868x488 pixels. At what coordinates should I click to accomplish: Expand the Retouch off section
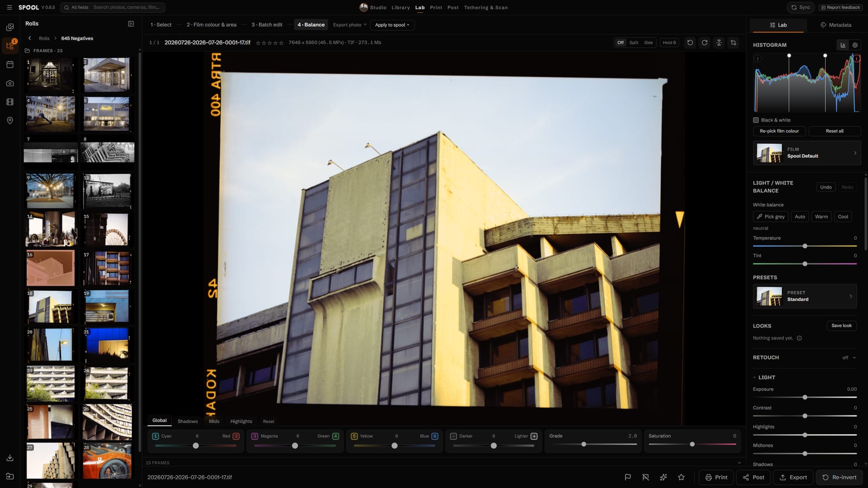(849, 357)
